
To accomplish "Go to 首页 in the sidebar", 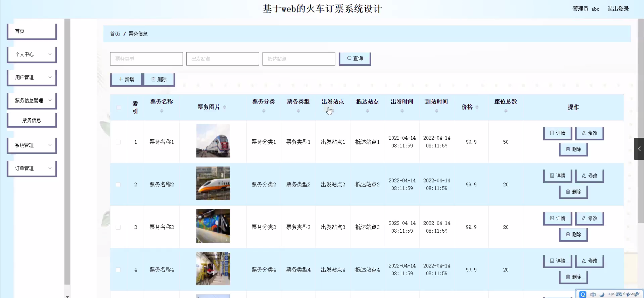I will [x=32, y=31].
